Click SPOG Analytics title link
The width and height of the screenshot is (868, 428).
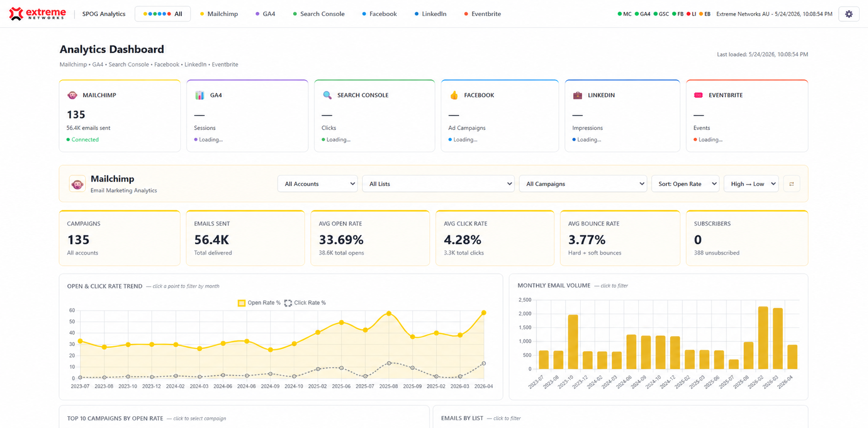(104, 14)
